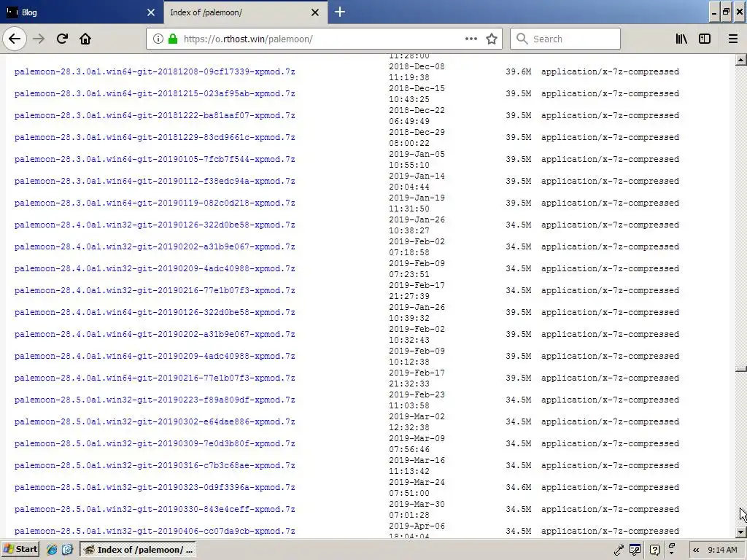Download palemoon-28.5.0a1 win32 20190316-c7b3c68ae
Viewport: 747px width, 560px height.
click(155, 466)
